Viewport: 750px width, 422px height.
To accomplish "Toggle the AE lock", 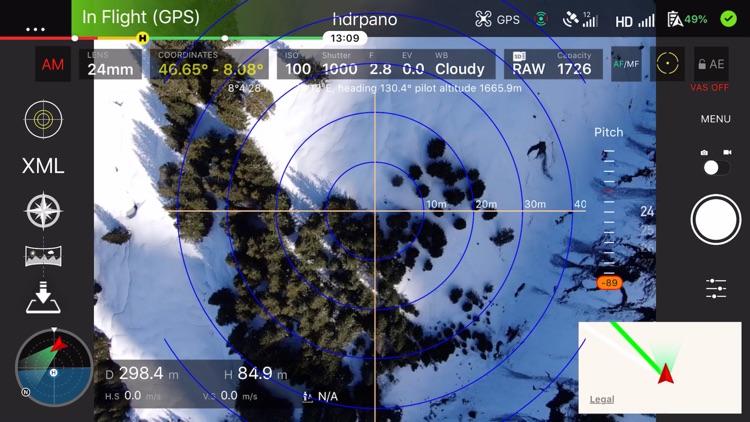I will coord(711,64).
